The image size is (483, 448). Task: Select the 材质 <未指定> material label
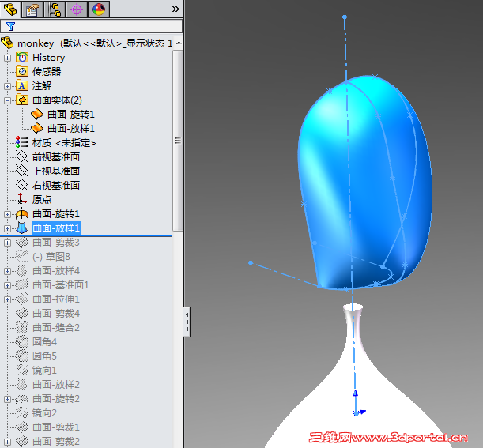tap(64, 143)
